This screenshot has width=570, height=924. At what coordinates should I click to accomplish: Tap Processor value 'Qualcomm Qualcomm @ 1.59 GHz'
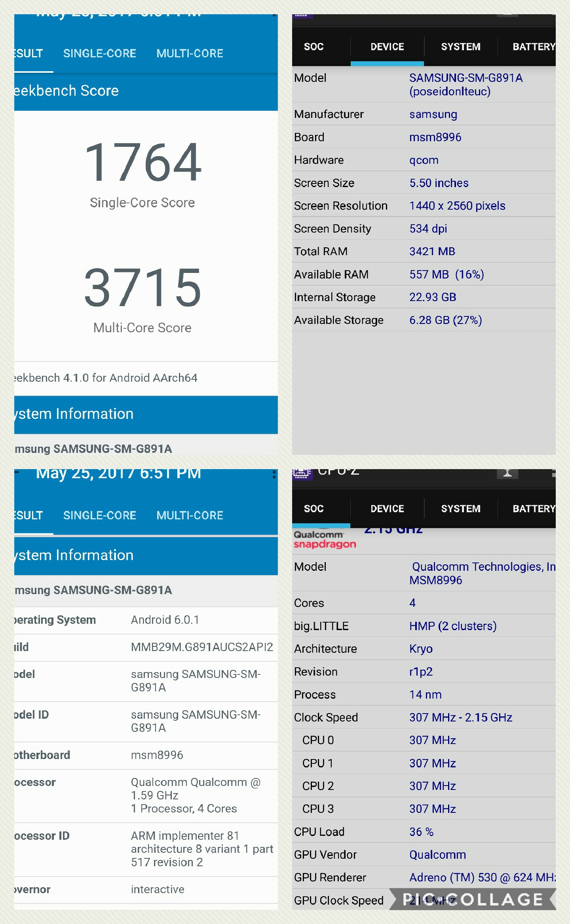[x=196, y=789]
